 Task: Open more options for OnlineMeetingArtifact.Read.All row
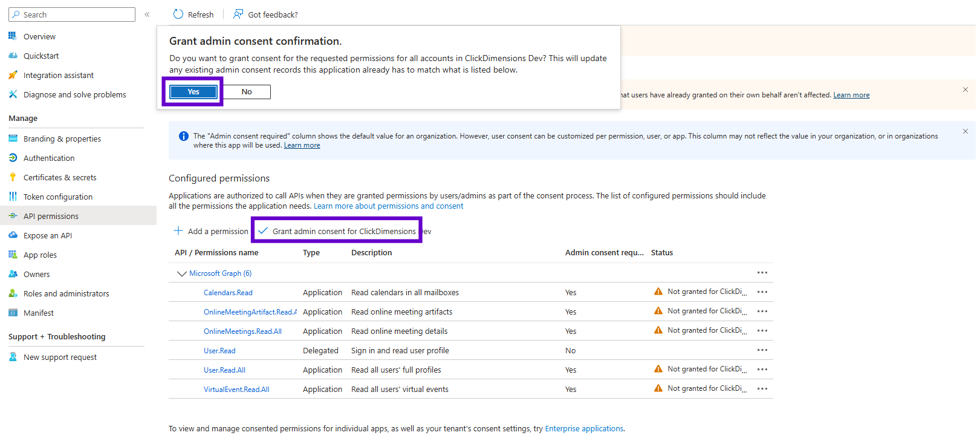point(762,311)
